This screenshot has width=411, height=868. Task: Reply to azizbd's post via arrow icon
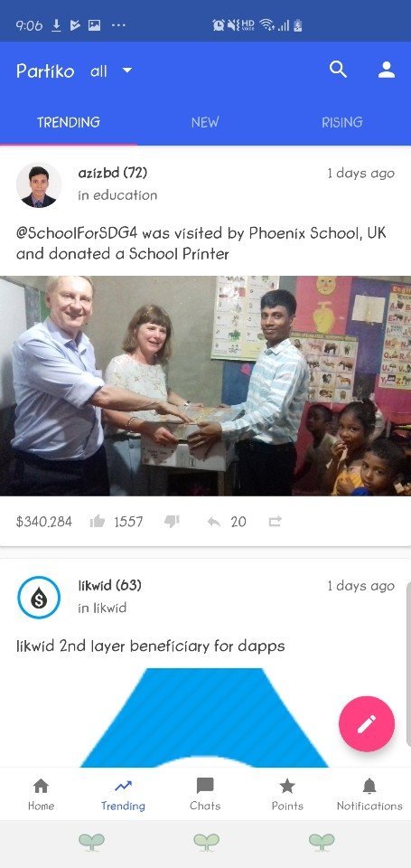click(214, 522)
